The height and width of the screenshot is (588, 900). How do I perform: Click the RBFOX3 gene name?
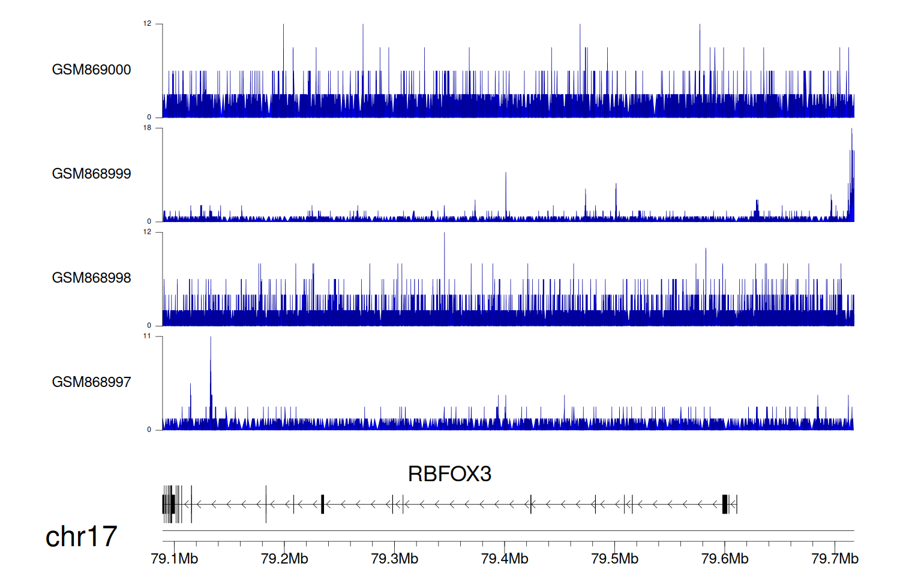(449, 474)
